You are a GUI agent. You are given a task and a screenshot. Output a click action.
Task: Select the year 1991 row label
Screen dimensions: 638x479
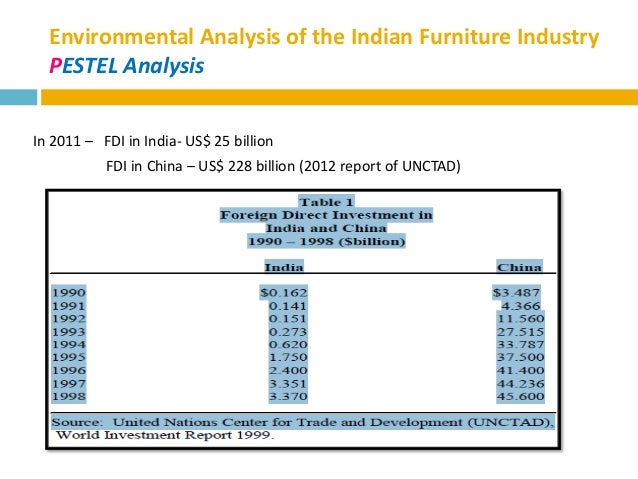point(69,306)
